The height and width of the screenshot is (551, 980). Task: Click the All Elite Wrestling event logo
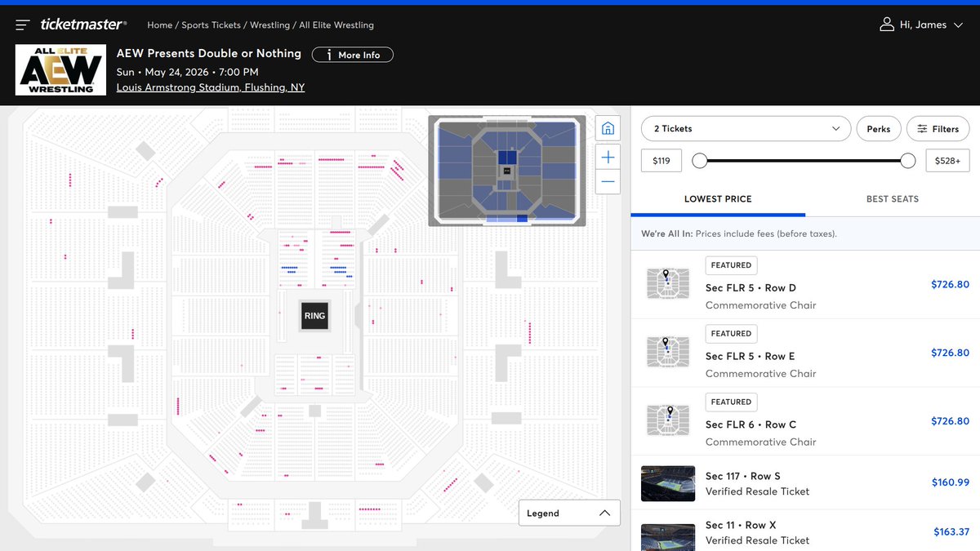(x=61, y=69)
